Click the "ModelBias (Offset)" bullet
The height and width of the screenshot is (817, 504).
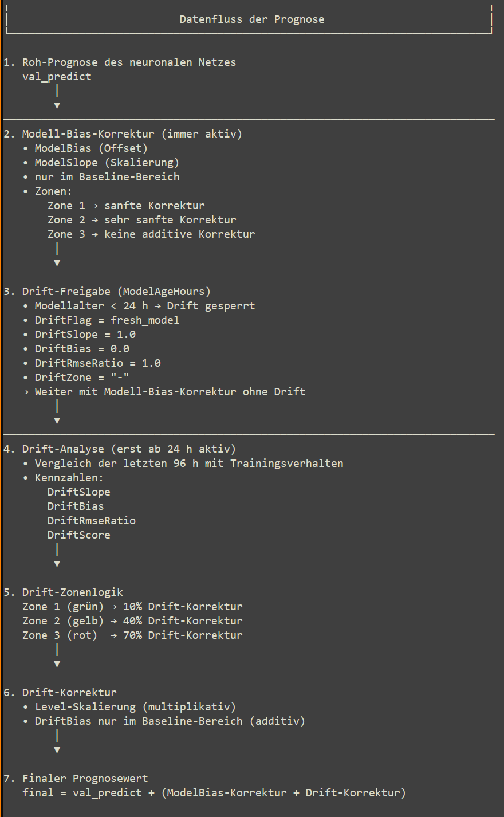coord(91,148)
